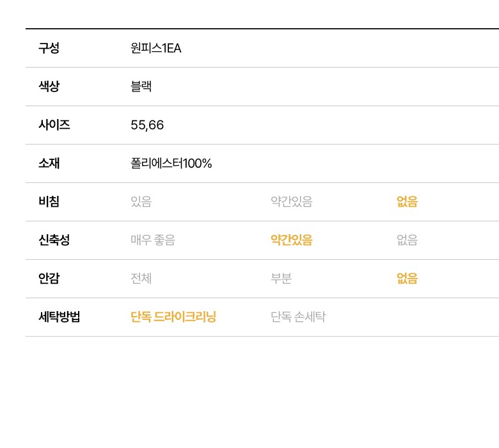
Task: Click the '폴리에스터100%' material value
Action: click(x=171, y=163)
